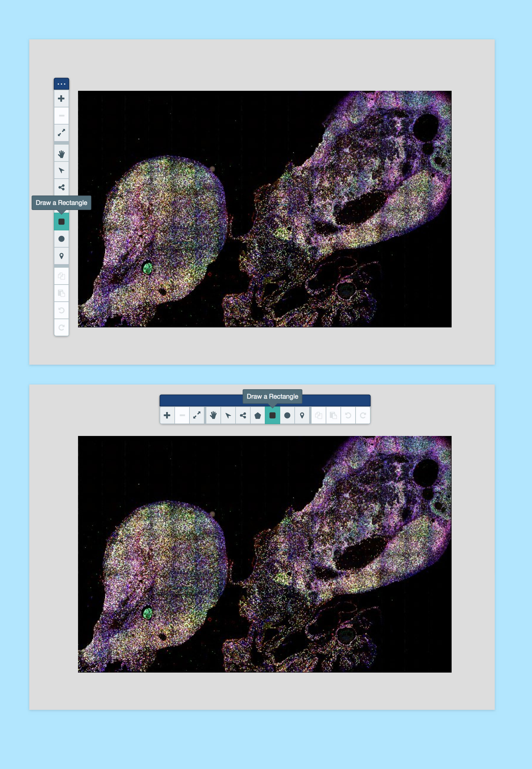The image size is (532, 769).
Task: Click the zoom in plus on horizontal toolbar
Action: (x=167, y=415)
